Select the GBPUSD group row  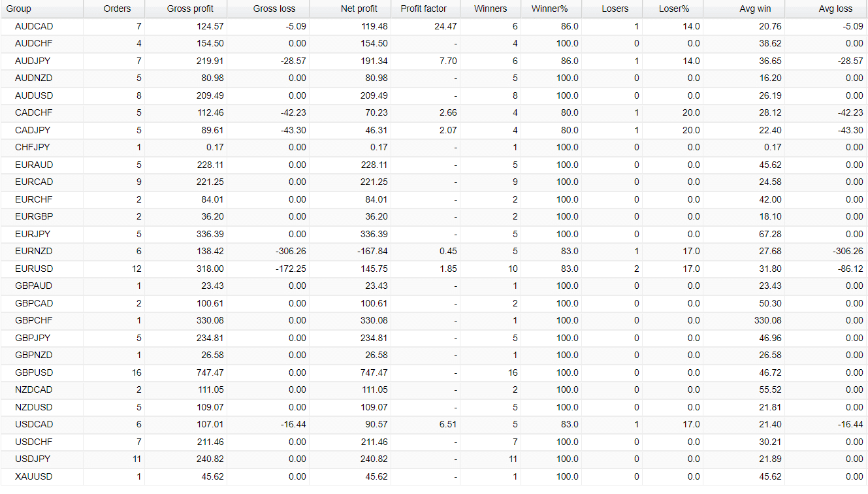coord(434,372)
